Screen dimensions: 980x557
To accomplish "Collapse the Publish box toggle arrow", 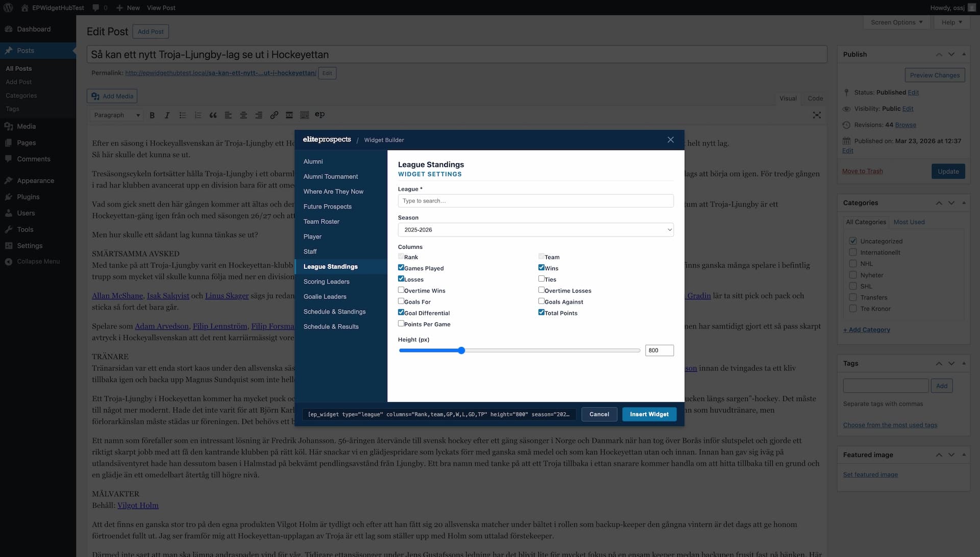I will (964, 55).
